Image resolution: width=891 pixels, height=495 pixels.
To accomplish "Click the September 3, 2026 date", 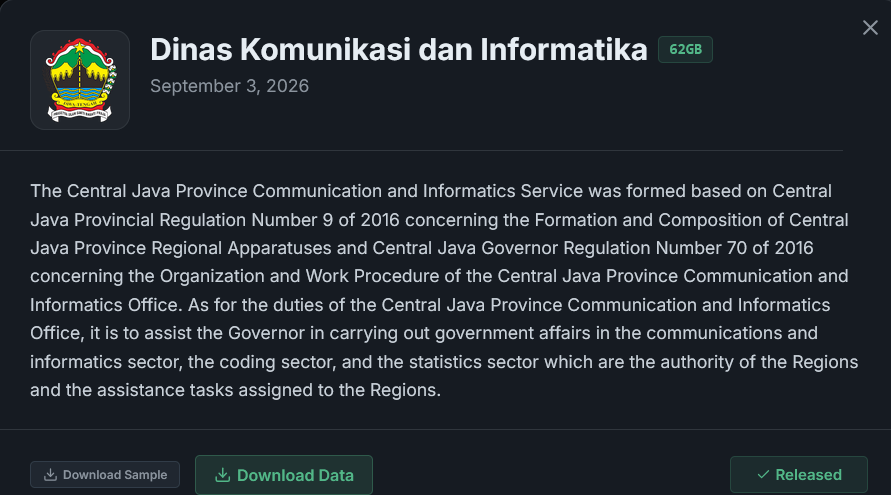I will (x=230, y=86).
